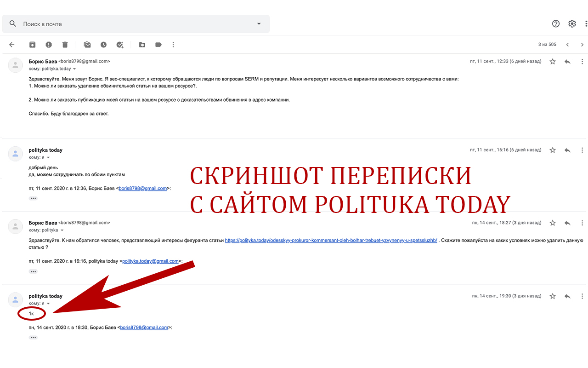Star the 12:33 message
Screen dimensions: 588x368
tap(553, 61)
